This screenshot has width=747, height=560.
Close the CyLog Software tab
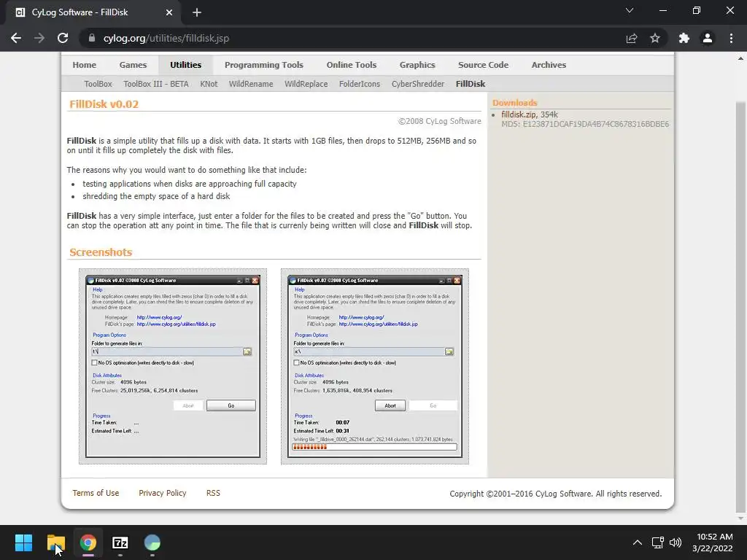pyautogui.click(x=169, y=12)
